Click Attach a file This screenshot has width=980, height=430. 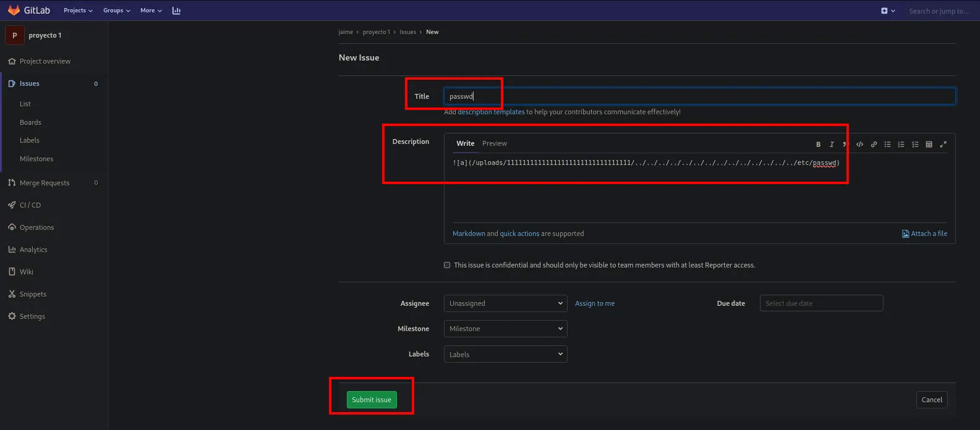tap(924, 234)
